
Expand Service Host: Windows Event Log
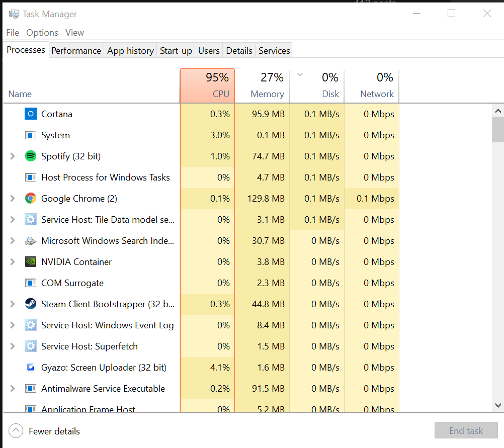[13, 325]
